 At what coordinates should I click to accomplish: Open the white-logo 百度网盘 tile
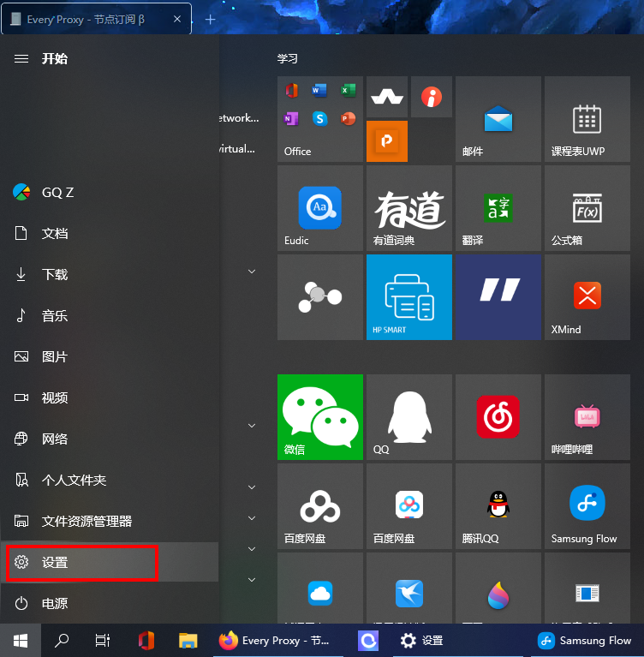320,506
